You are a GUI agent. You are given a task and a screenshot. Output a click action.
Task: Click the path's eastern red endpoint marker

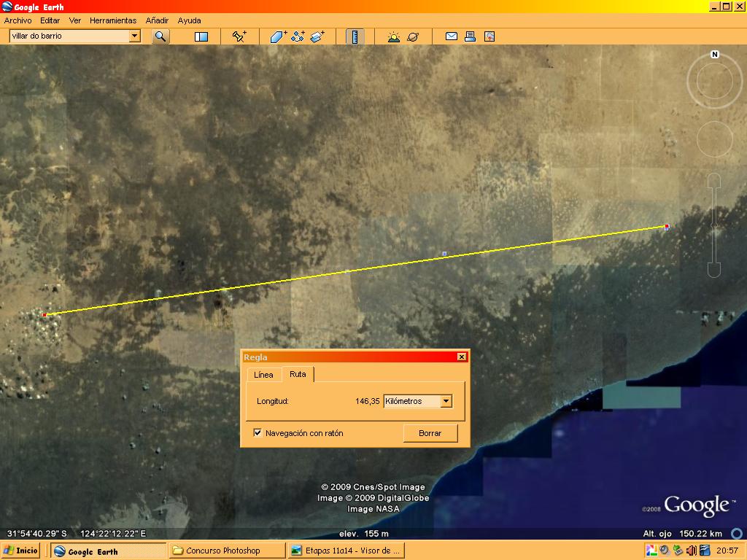coord(667,227)
